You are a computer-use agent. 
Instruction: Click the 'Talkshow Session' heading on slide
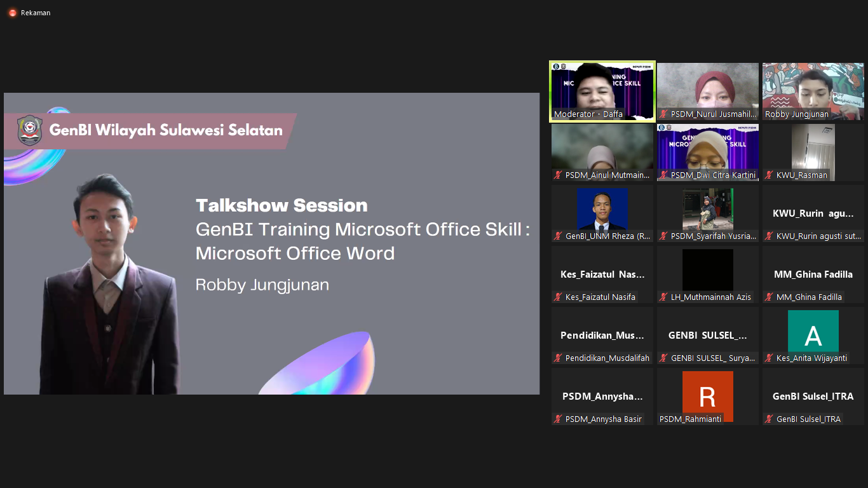pyautogui.click(x=281, y=205)
